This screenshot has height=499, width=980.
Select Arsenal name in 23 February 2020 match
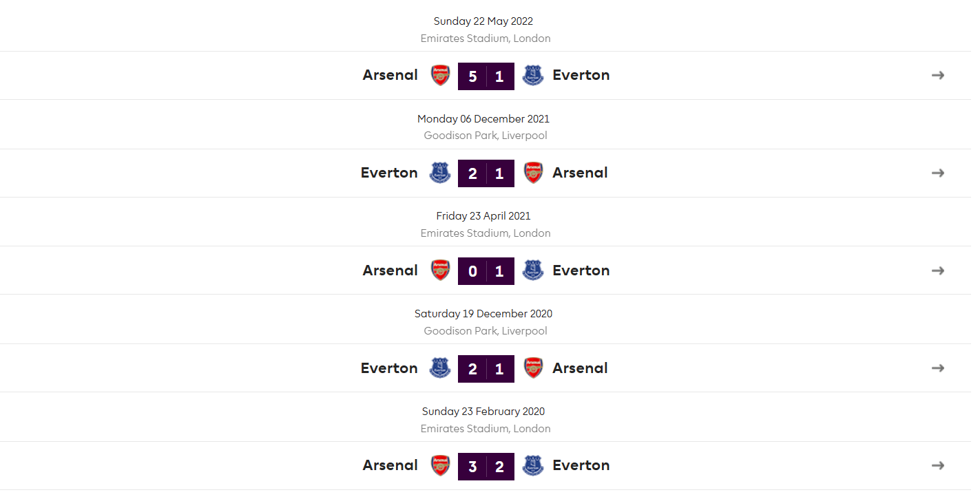[x=390, y=465]
